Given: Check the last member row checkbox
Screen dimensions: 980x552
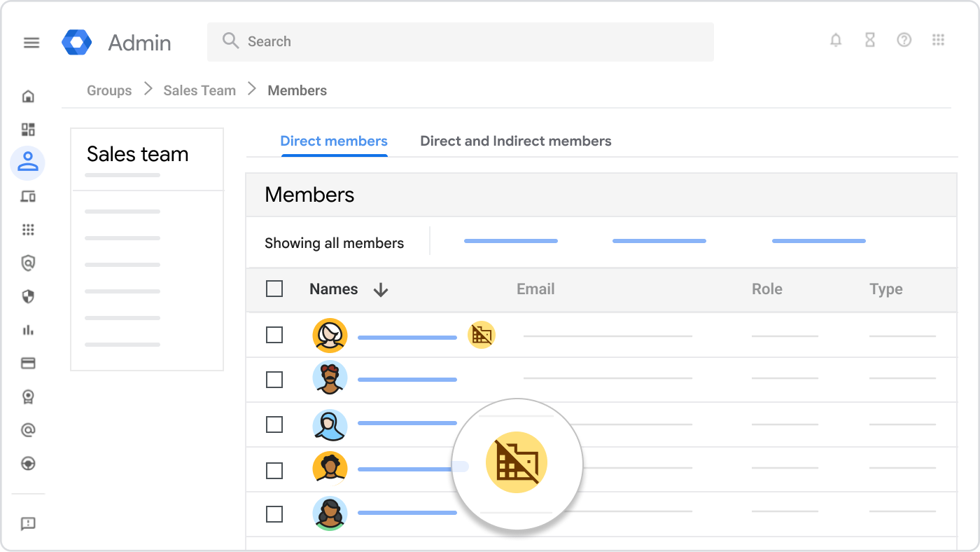Looking at the screenshot, I should coord(274,514).
